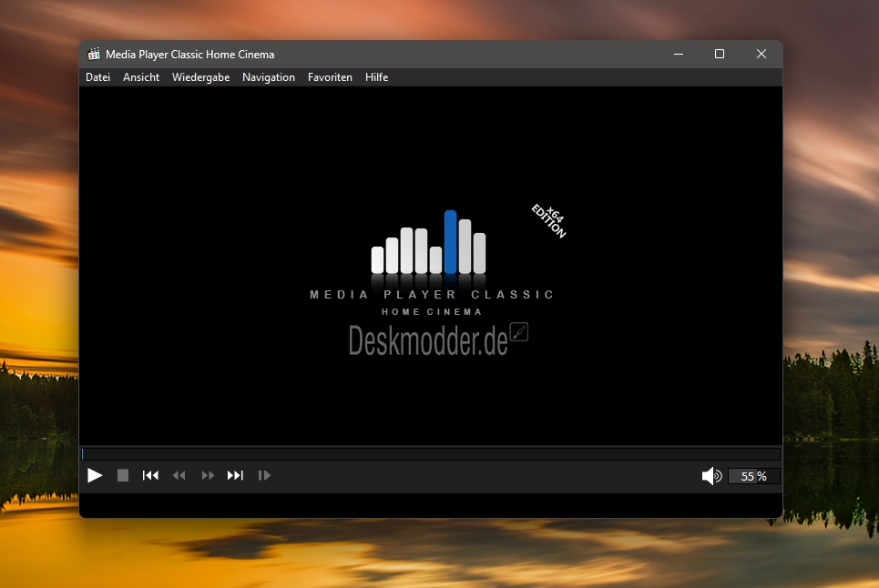The height and width of the screenshot is (588, 879).
Task: Maximize the Media Player Classic window
Action: coord(720,54)
